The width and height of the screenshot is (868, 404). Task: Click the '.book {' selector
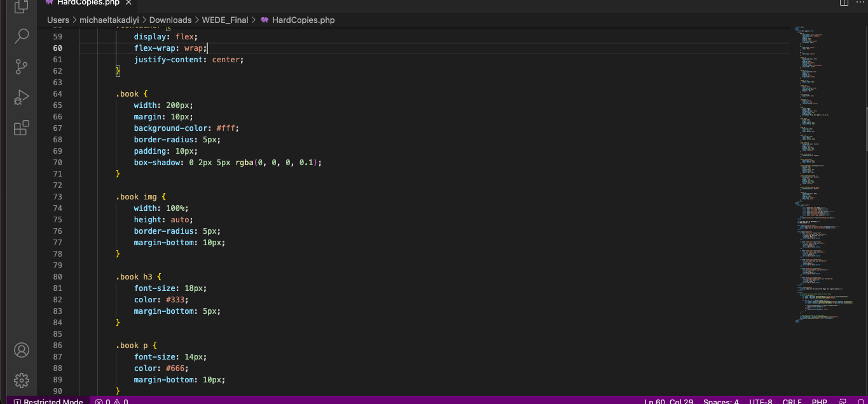[x=132, y=94]
